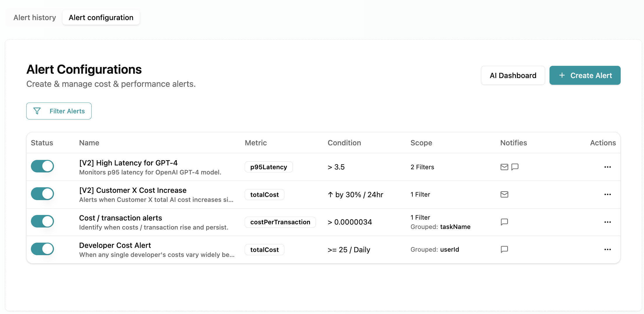
Task: Click the costPerTransaction metric badge
Action: click(x=280, y=222)
